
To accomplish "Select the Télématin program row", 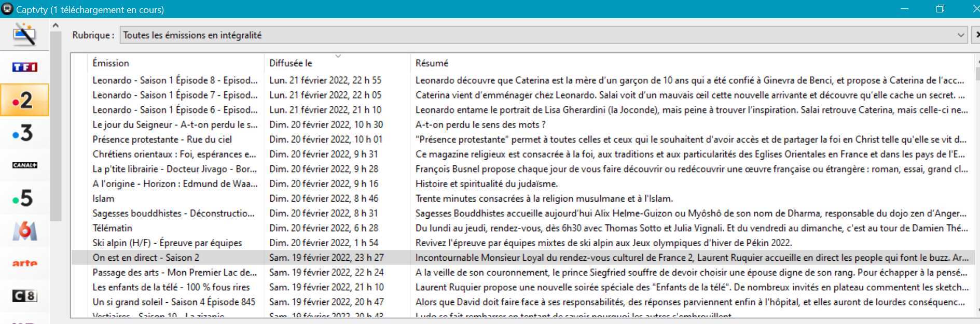I will point(522,228).
